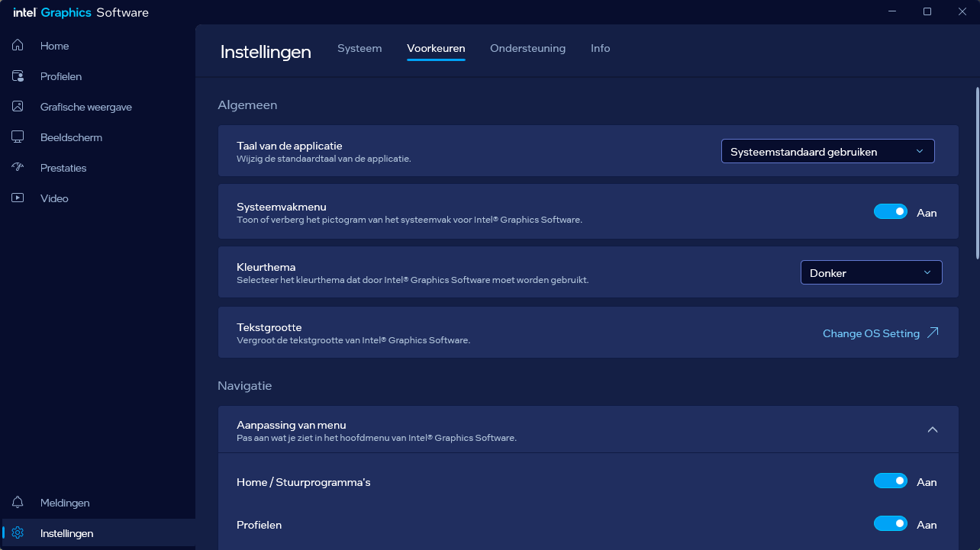Image resolution: width=980 pixels, height=550 pixels.
Task: Click the Instellingen gear icon
Action: pyautogui.click(x=18, y=533)
